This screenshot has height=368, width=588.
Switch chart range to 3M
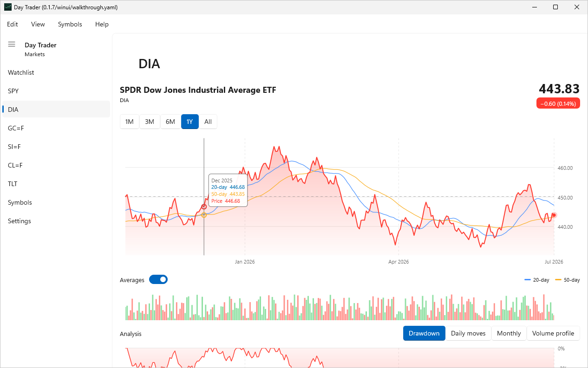[x=150, y=122]
